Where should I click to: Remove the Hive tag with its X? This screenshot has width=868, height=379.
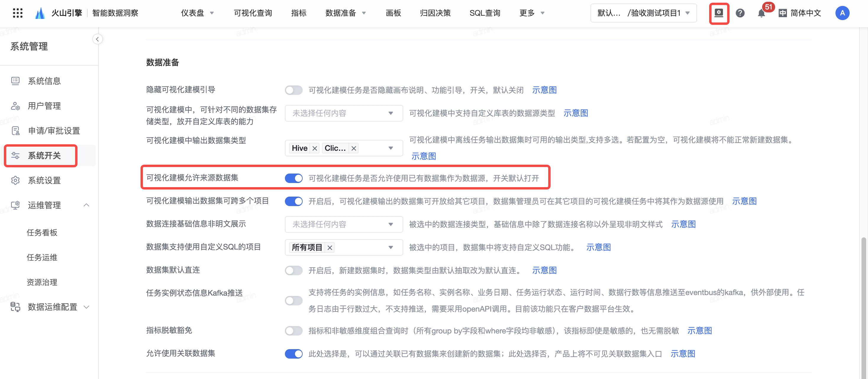pyautogui.click(x=315, y=148)
